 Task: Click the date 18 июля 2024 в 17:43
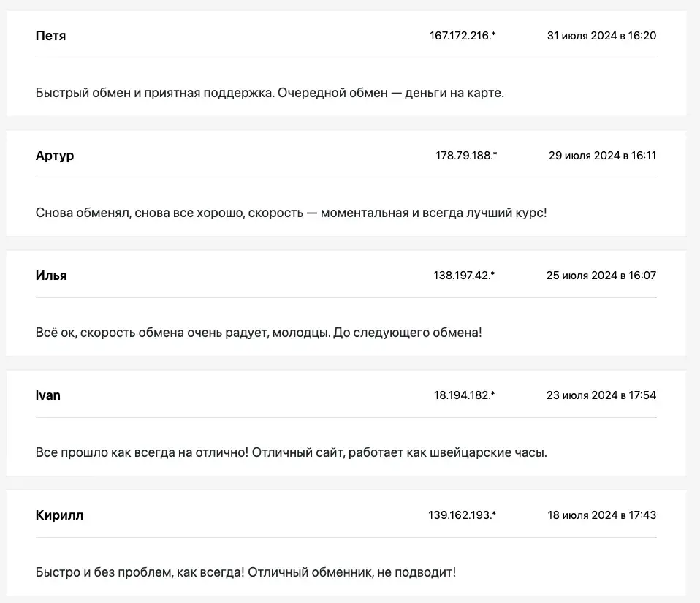click(602, 515)
